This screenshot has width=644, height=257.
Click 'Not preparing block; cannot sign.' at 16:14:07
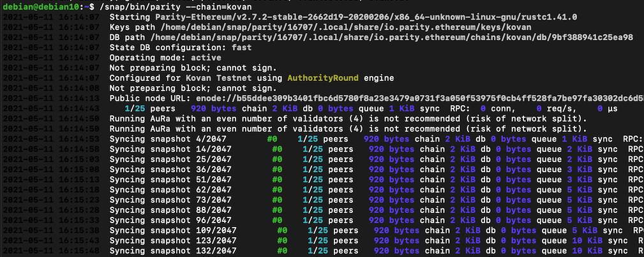(193, 68)
